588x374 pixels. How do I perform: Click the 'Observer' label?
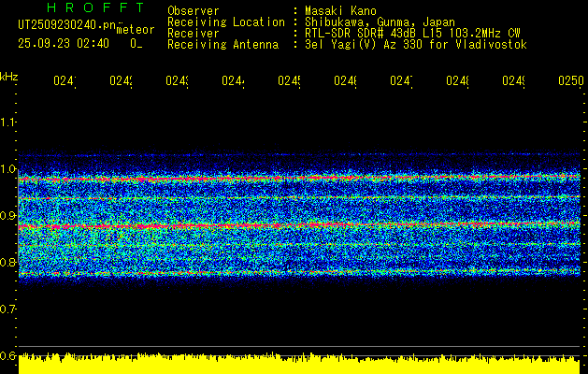194,11
